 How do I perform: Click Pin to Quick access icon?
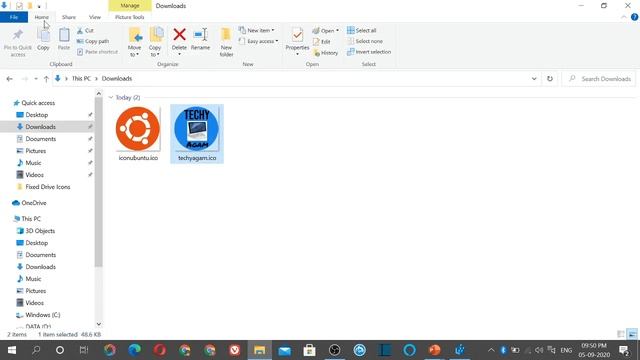point(18,42)
